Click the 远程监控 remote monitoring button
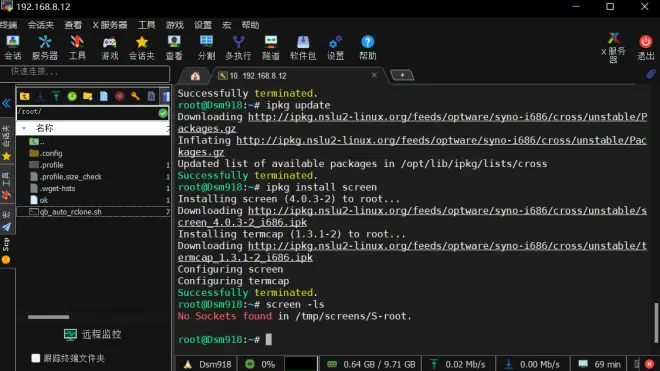660x371 pixels. coord(93,334)
